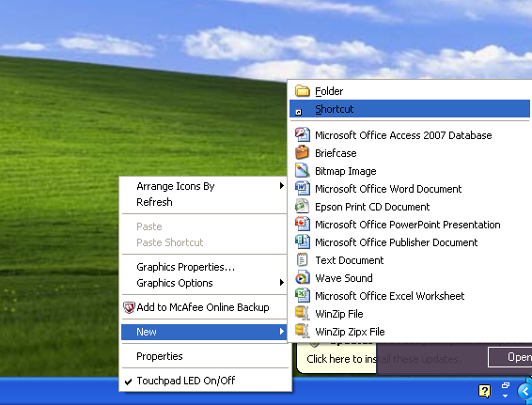Click the PowerPoint Presentation icon
Screen dimensions: 532x405
[302, 224]
